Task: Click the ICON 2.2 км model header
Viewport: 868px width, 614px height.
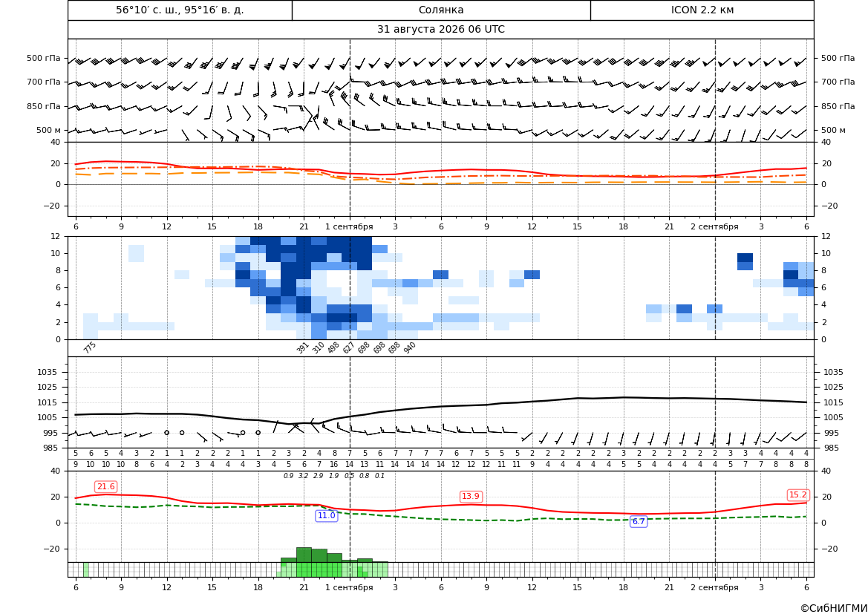Action: click(702, 10)
